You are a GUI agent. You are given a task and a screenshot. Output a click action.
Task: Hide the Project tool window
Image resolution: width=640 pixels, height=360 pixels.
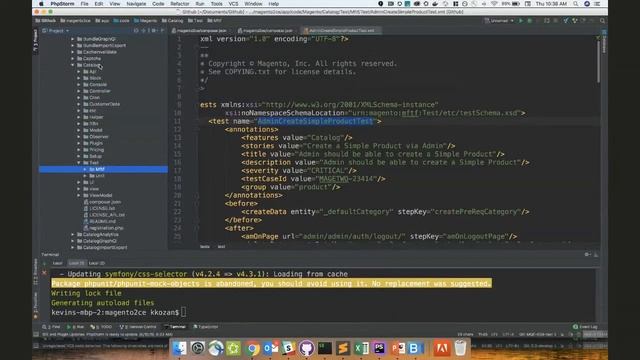162,31
